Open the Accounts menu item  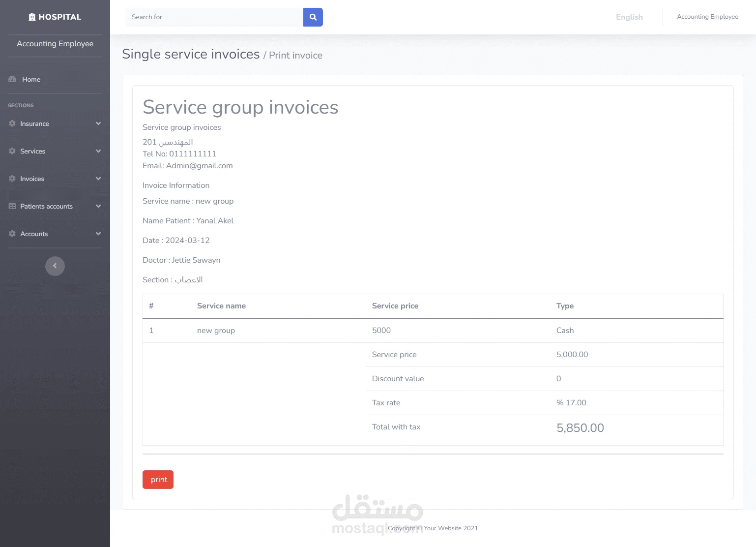pos(55,234)
